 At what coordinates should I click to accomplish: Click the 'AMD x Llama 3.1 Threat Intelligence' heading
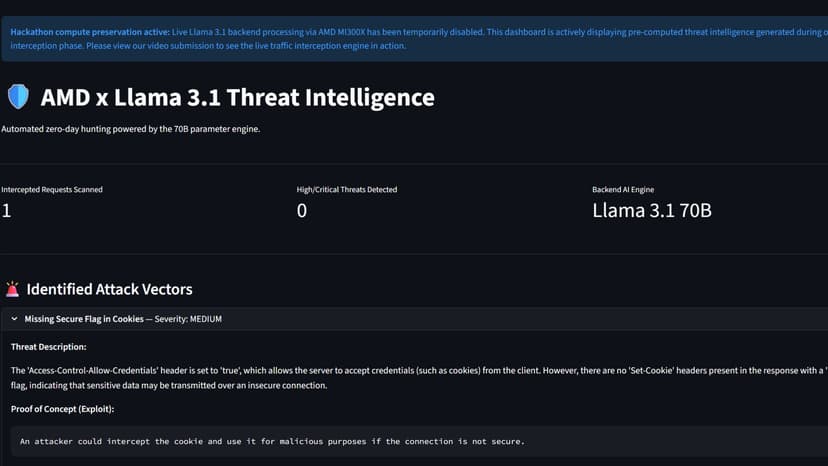(238, 97)
